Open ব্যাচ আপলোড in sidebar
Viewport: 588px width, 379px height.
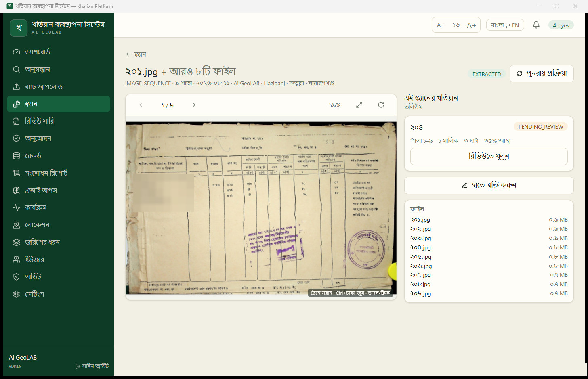point(59,87)
